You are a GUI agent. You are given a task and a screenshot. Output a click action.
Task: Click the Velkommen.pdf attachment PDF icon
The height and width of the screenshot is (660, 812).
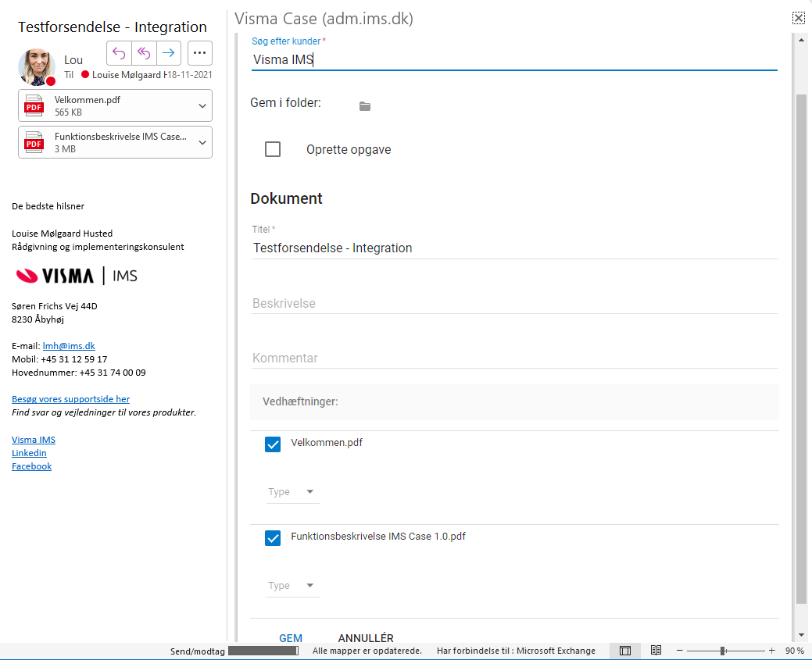click(x=34, y=105)
